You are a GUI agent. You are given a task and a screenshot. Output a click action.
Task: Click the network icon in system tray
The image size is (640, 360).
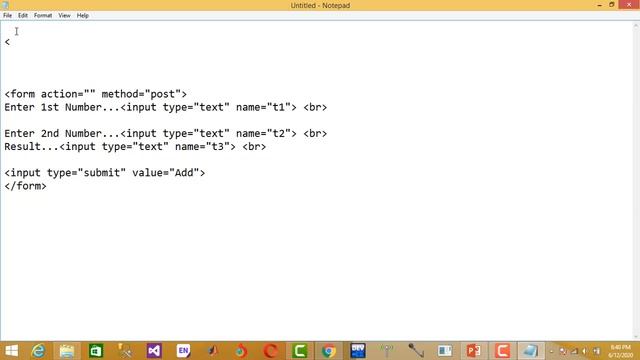575,351
